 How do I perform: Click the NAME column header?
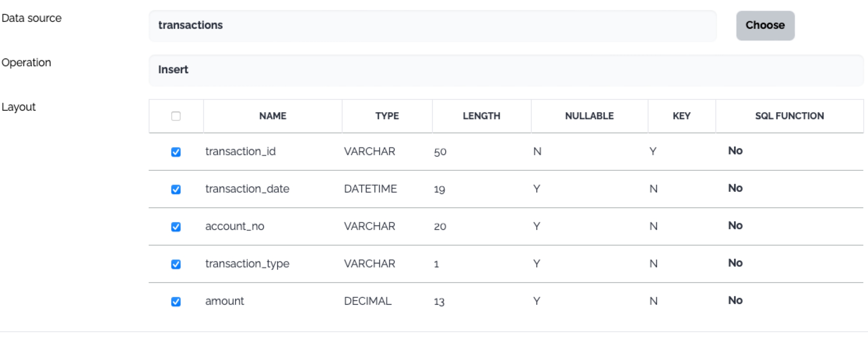click(272, 116)
